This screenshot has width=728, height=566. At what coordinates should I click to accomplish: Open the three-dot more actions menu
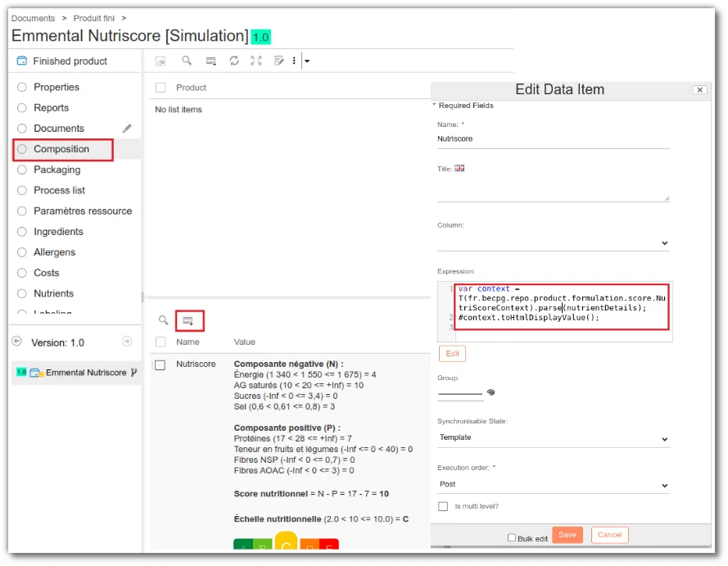[294, 61]
